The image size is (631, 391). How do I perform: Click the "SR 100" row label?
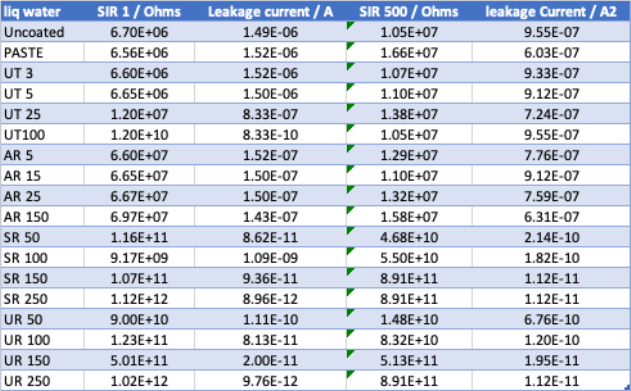point(25,258)
